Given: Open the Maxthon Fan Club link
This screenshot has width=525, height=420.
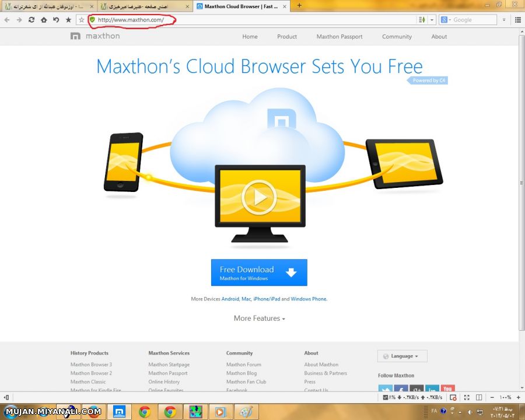Looking at the screenshot, I should 246,382.
